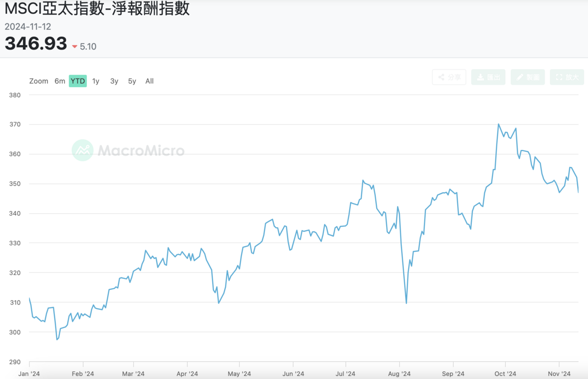This screenshot has height=379, width=588.
Task: Click the Feb '24 axis label
Action: click(x=83, y=374)
